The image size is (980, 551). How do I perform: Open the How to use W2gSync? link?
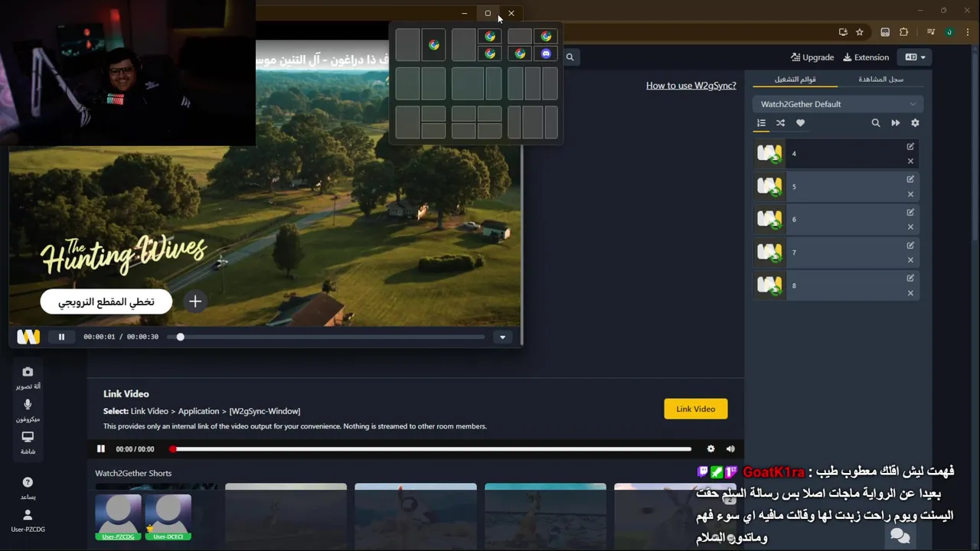pyautogui.click(x=691, y=86)
